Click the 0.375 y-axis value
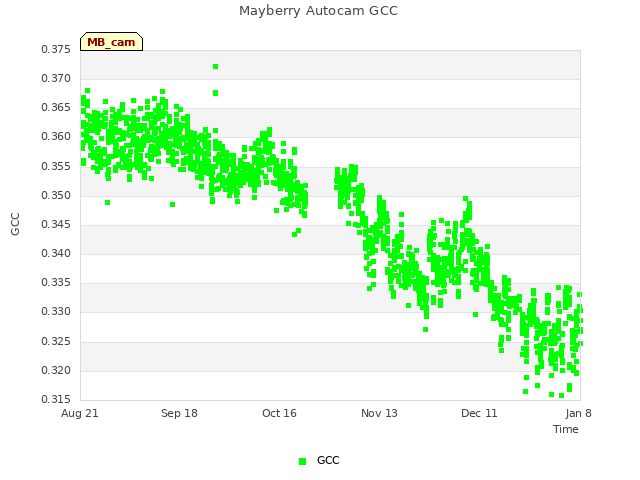The image size is (640, 480). click(x=56, y=49)
